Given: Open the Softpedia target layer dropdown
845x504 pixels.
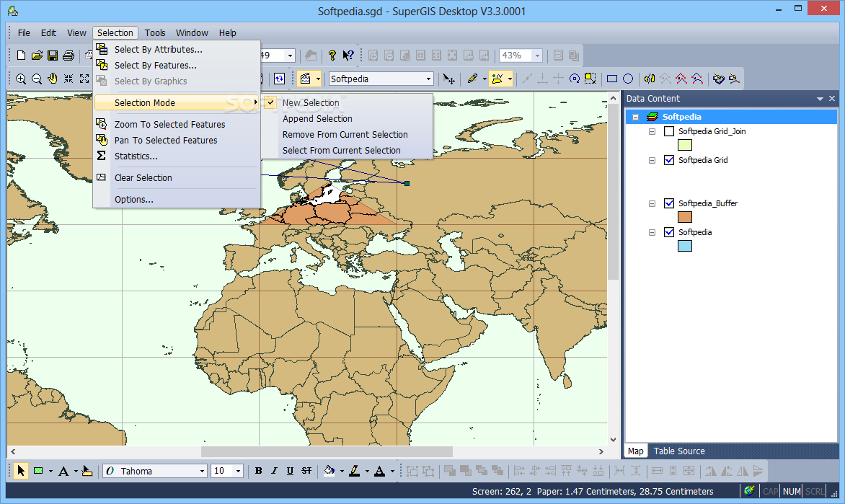Looking at the screenshot, I should (x=428, y=79).
